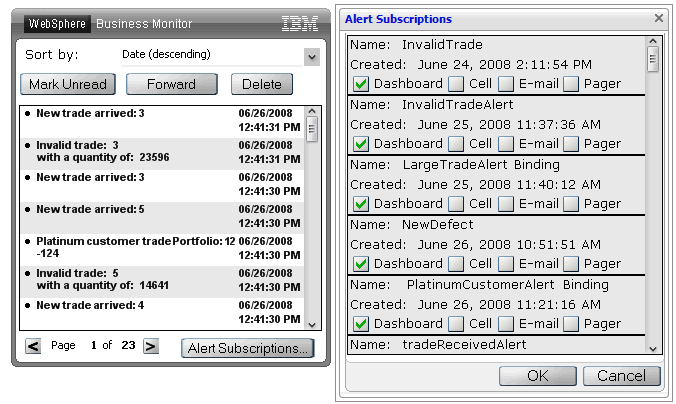
Task: Uncheck Dashboard for InvalidTradeAlert
Action: point(361,144)
